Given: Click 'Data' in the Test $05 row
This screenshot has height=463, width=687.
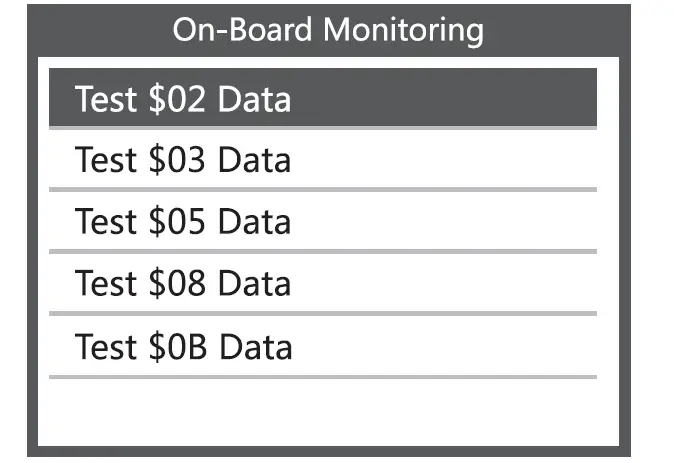Looking at the screenshot, I should (x=254, y=221).
